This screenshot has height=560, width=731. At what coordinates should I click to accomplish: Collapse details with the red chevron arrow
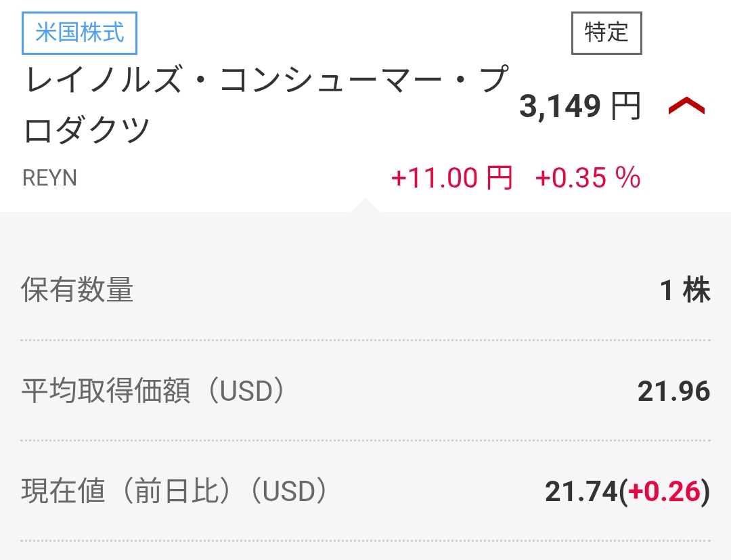point(686,106)
